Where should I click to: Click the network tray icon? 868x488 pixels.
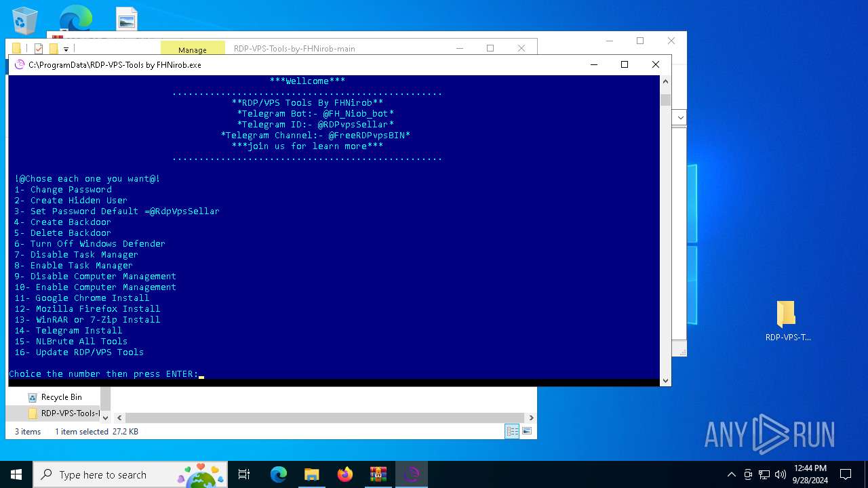click(764, 474)
